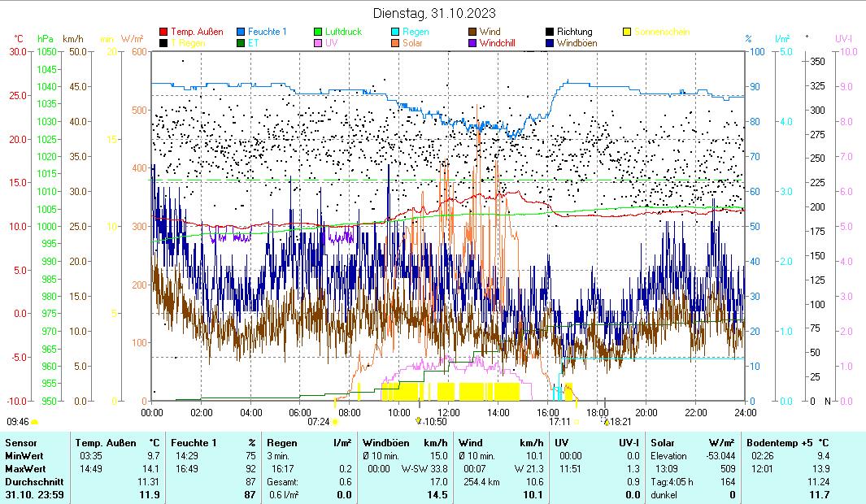866x504 pixels.
Task: Click the red Temp. Außen legend swatch
Action: coord(163,32)
